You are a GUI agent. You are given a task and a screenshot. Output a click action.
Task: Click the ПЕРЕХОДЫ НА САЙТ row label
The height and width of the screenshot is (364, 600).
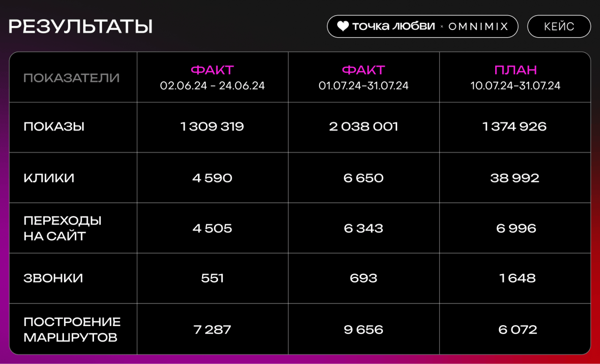(62, 228)
